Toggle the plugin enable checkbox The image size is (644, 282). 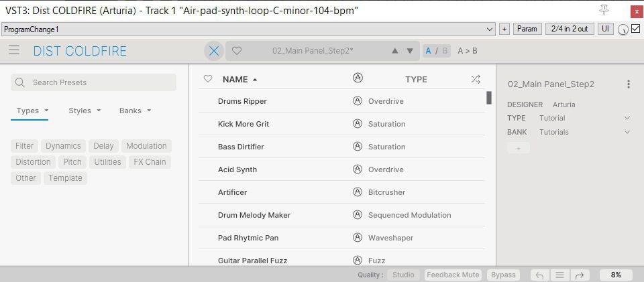(x=635, y=29)
